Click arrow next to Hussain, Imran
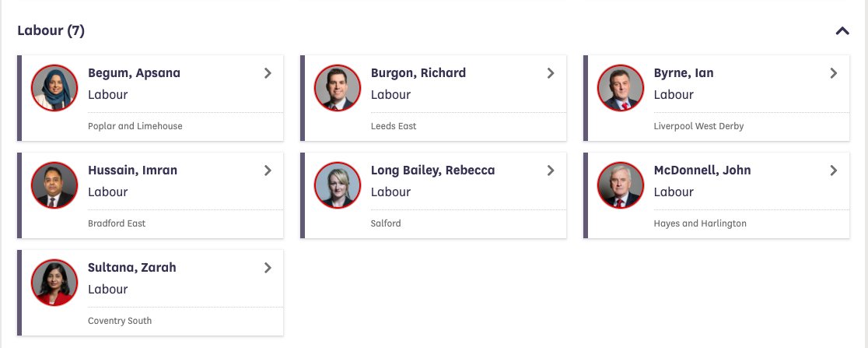Image resolution: width=868 pixels, height=348 pixels. click(x=268, y=170)
